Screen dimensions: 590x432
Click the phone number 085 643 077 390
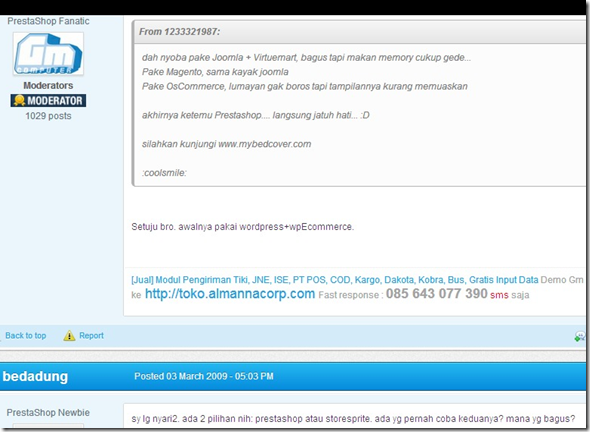click(436, 294)
